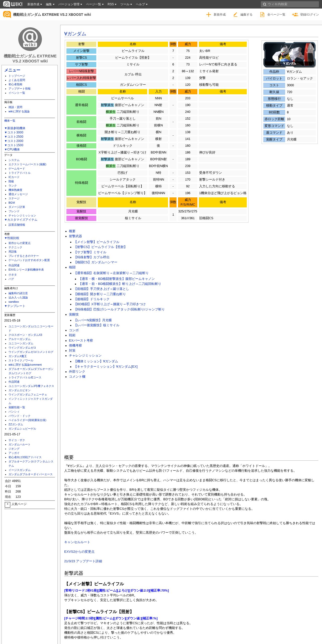Expand the 人気ページ plus box
This screenshot has width=322, height=644.
point(8,504)
